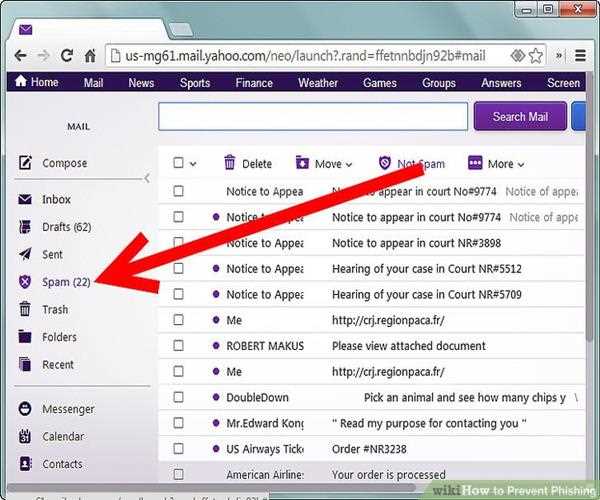The image size is (600, 500).
Task: Check the ROBERT MAKUS email checkbox
Action: (x=178, y=346)
